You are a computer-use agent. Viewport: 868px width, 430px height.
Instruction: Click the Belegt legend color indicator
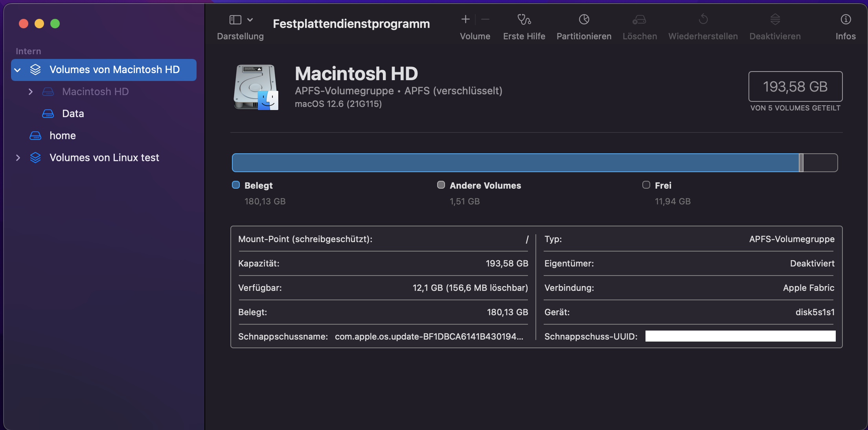click(x=236, y=185)
